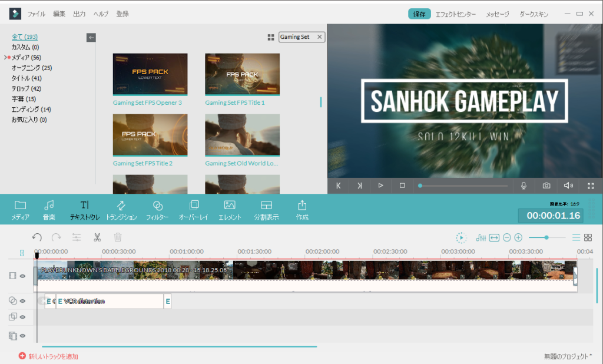Viewport: 603px width, 364px height.
Task: Toggle the thumbnail grid view icon
Action: pos(271,37)
